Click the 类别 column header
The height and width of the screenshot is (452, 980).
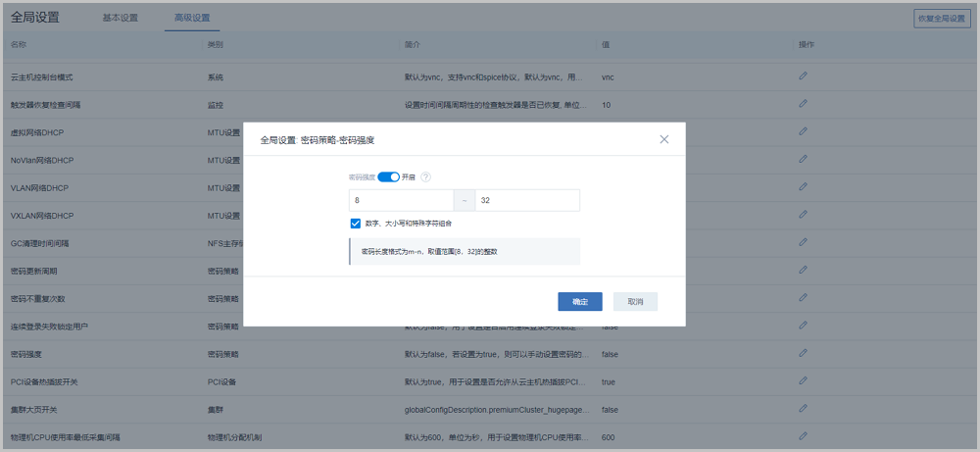click(x=216, y=45)
